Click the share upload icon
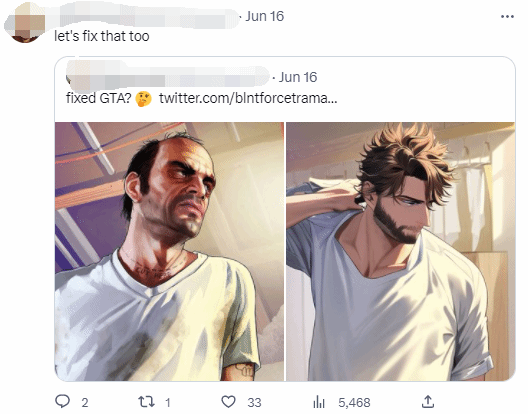This screenshot has width=528, height=414. coord(428,402)
